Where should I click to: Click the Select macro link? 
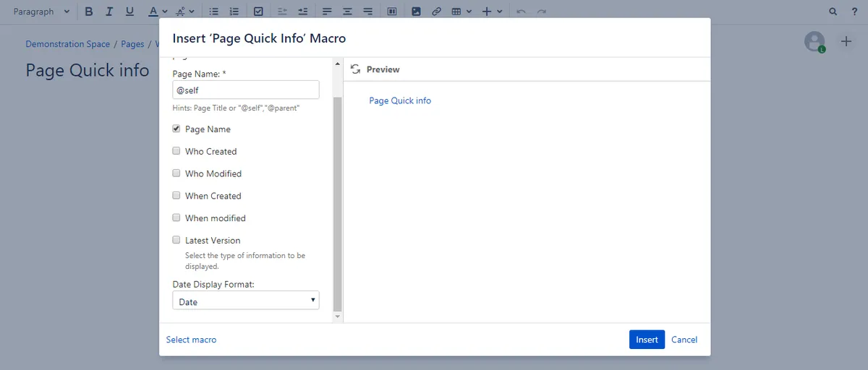[191, 340]
